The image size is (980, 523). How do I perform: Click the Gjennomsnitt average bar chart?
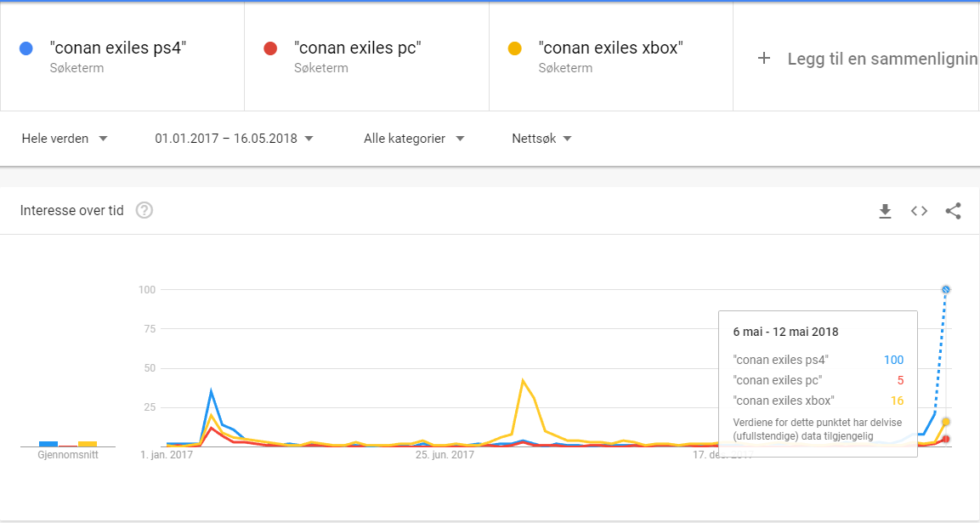(67, 444)
